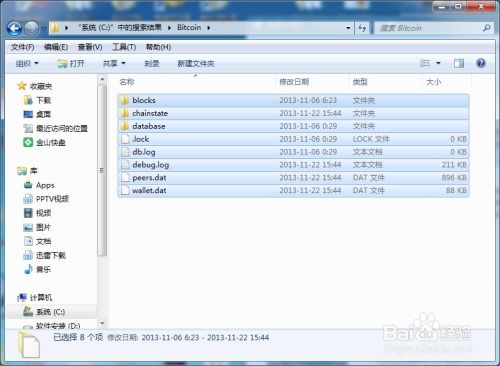This screenshot has height=366, width=500.
Task: Click the 211 KB size of debug.log
Action: pyautogui.click(x=454, y=165)
